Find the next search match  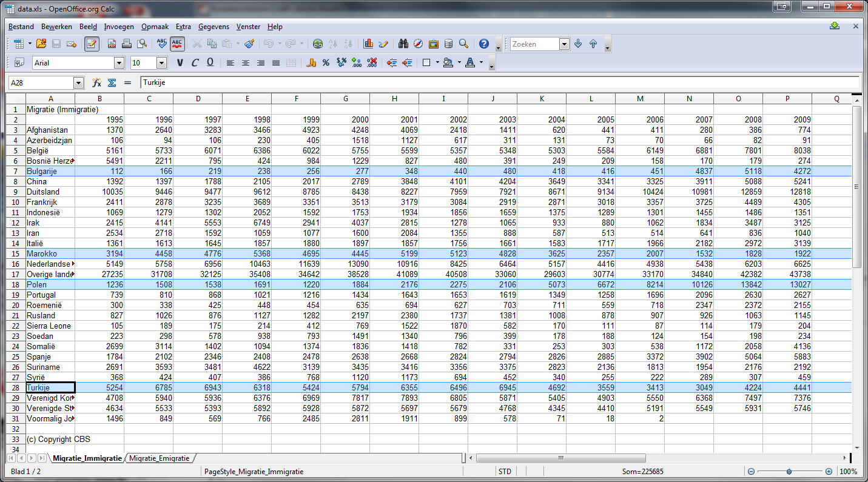click(578, 44)
